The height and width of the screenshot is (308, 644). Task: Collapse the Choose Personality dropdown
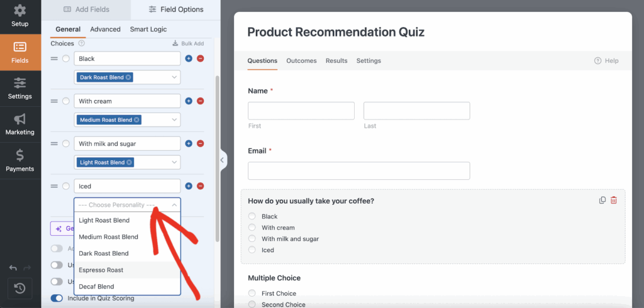click(174, 205)
